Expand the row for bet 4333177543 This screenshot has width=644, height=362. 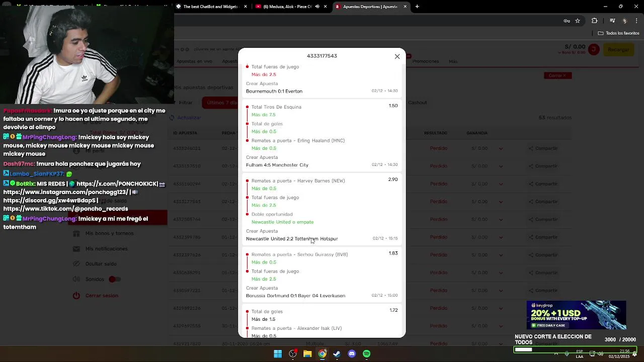coord(501,202)
